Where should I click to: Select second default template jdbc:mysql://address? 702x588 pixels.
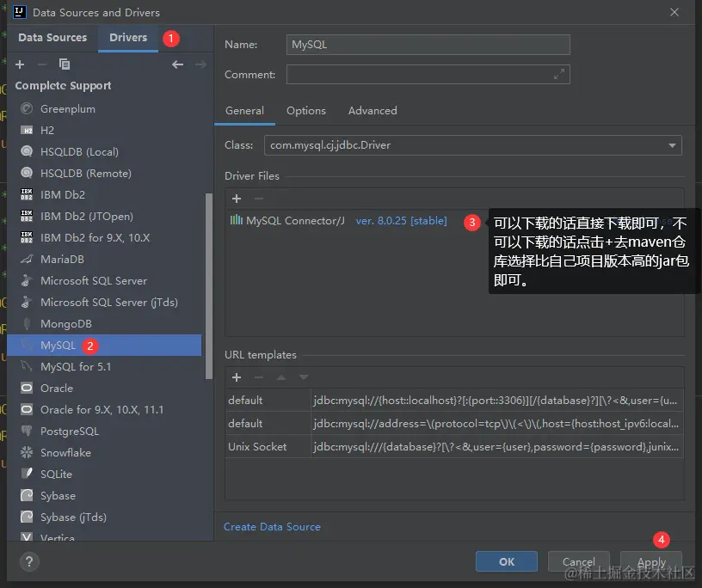(x=454, y=423)
